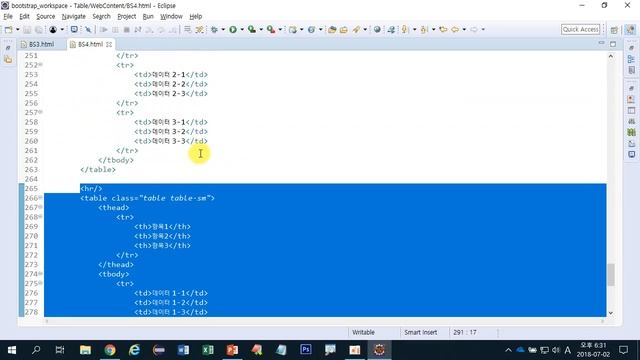Switch to the BS3.html editor tab
Screen dimensions: 640x360
pyautogui.click(x=41, y=44)
